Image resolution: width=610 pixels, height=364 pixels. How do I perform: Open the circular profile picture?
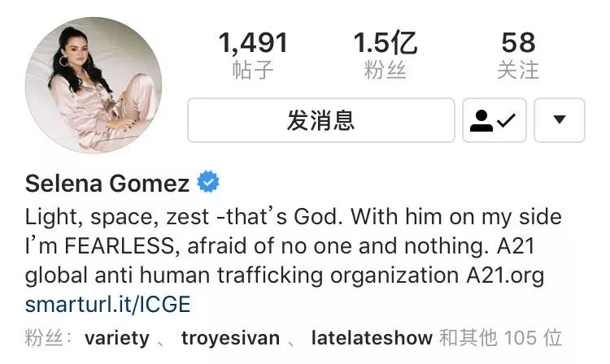tap(94, 85)
